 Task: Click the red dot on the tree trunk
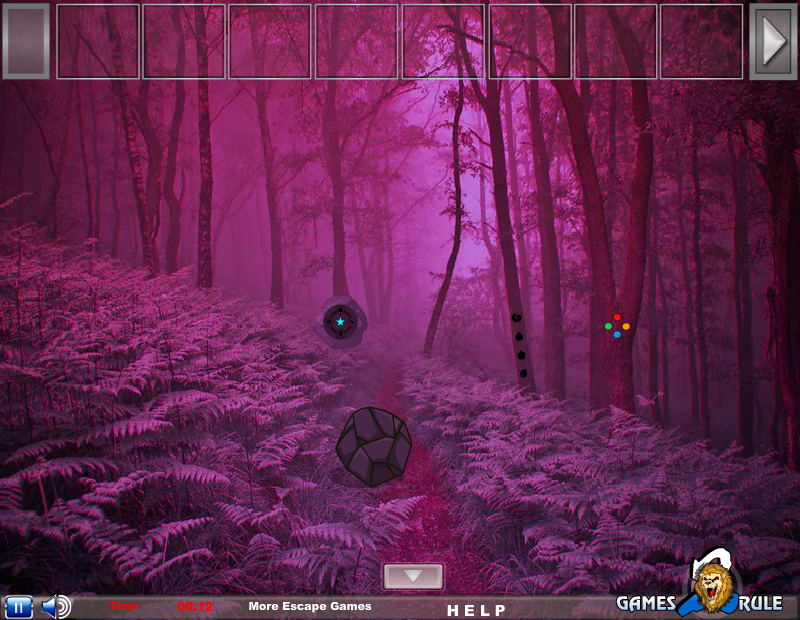tap(617, 317)
